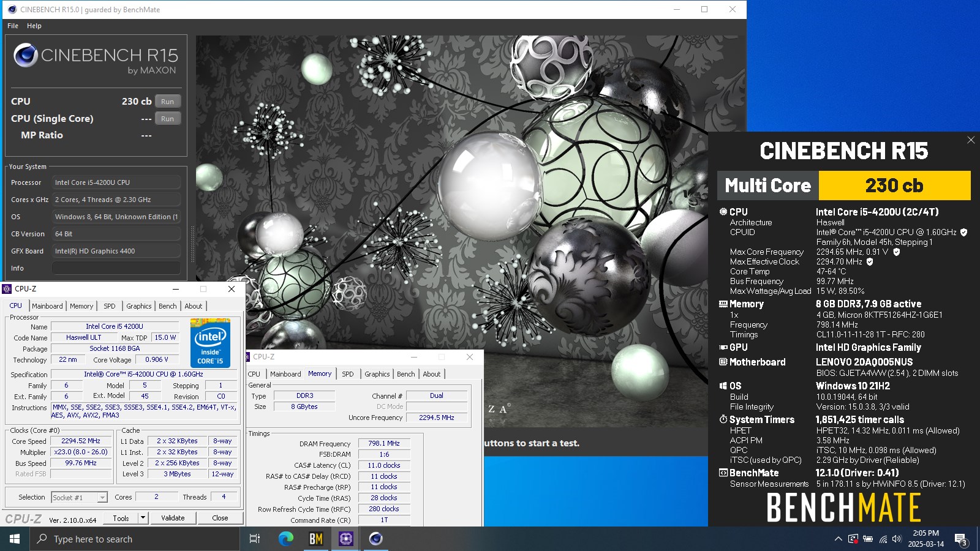Click the DRAM Frequency 798.1 MHz value
Image resolution: width=980 pixels, height=551 pixels.
[x=384, y=443]
